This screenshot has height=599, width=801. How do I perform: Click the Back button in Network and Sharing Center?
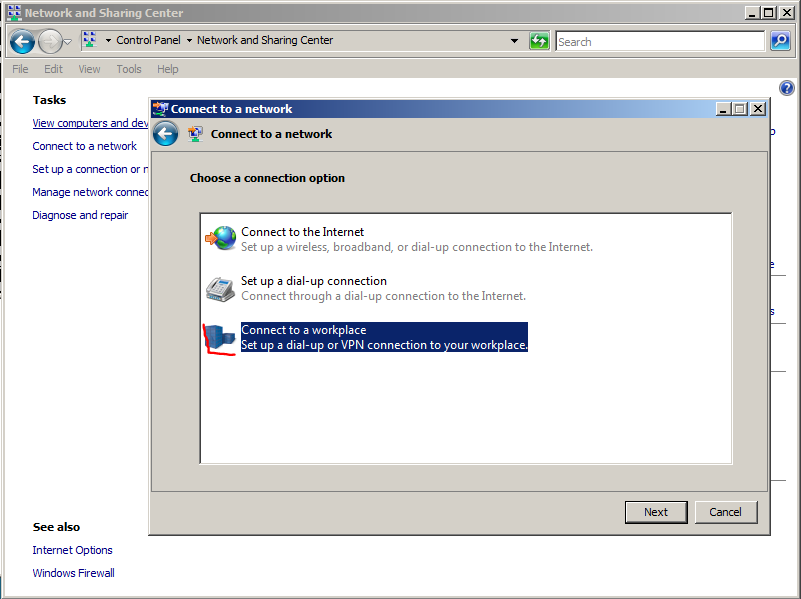22,41
